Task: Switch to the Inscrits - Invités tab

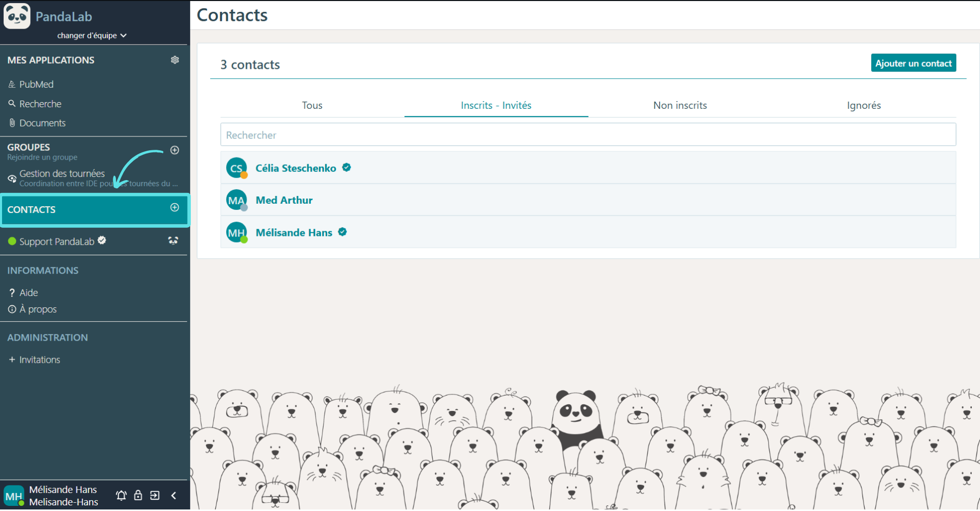Action: click(496, 105)
